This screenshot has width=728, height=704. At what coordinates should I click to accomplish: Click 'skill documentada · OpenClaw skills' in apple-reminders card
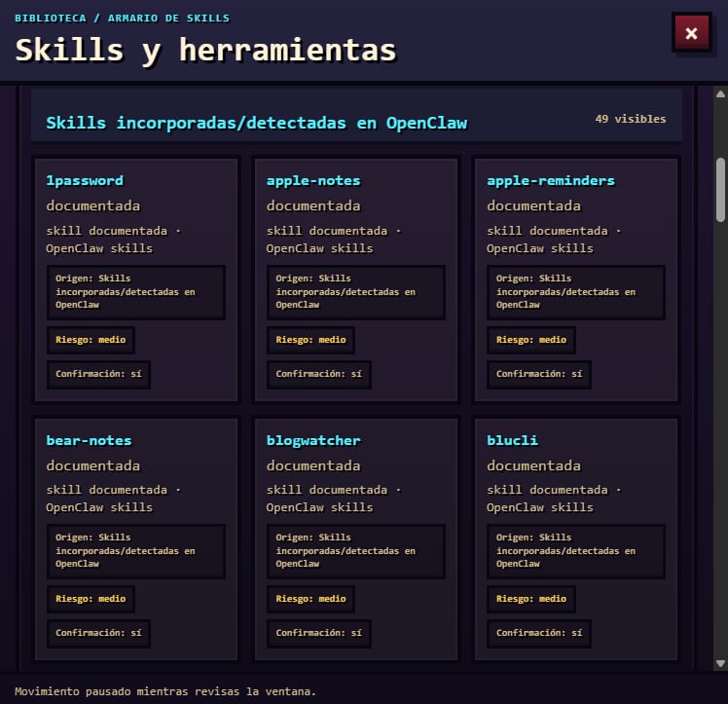click(554, 240)
